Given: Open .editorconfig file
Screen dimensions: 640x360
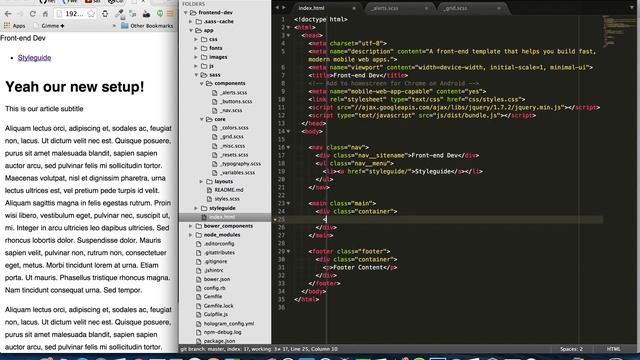Looking at the screenshot, I should tap(219, 244).
